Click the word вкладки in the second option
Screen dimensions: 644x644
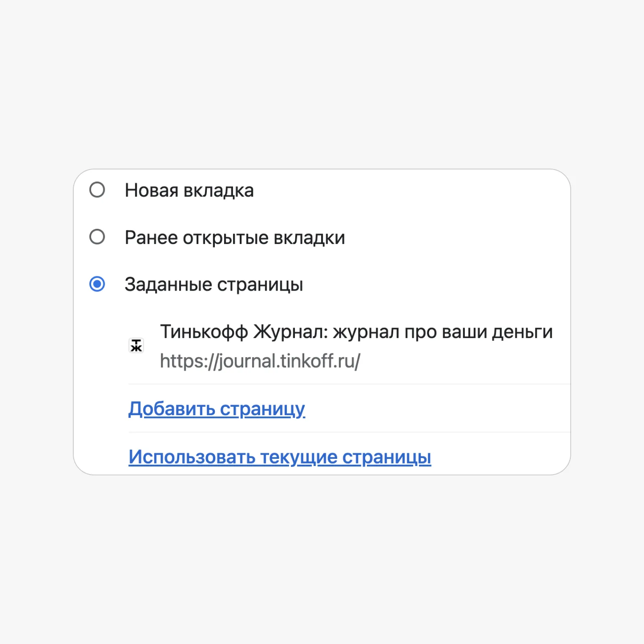click(309, 238)
